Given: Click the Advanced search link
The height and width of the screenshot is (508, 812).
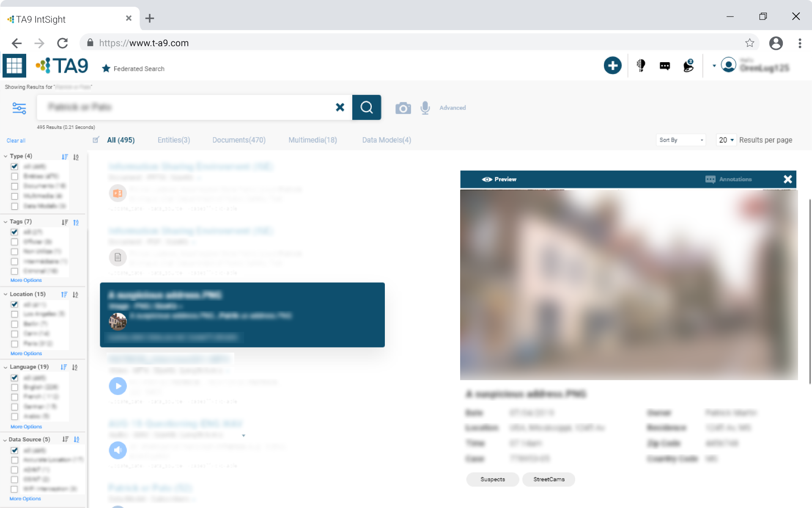Looking at the screenshot, I should [452, 108].
